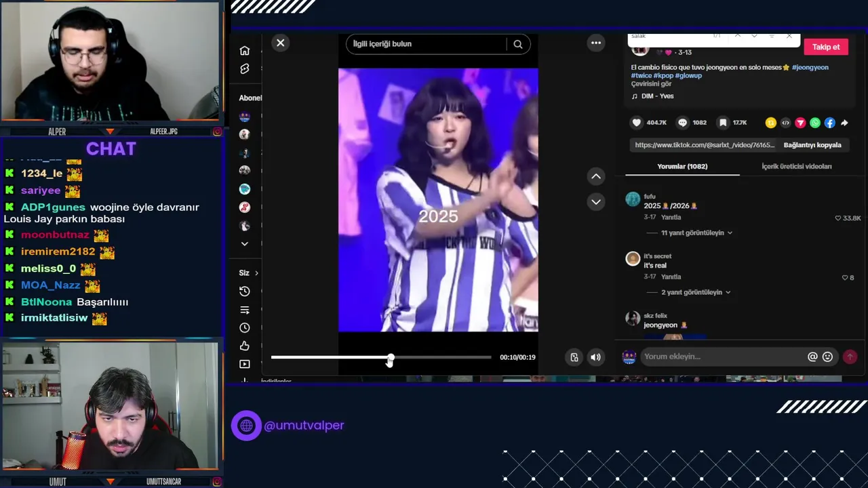Image resolution: width=868 pixels, height=488 pixels.
Task: Go to previous video with up arrow
Action: point(596,176)
